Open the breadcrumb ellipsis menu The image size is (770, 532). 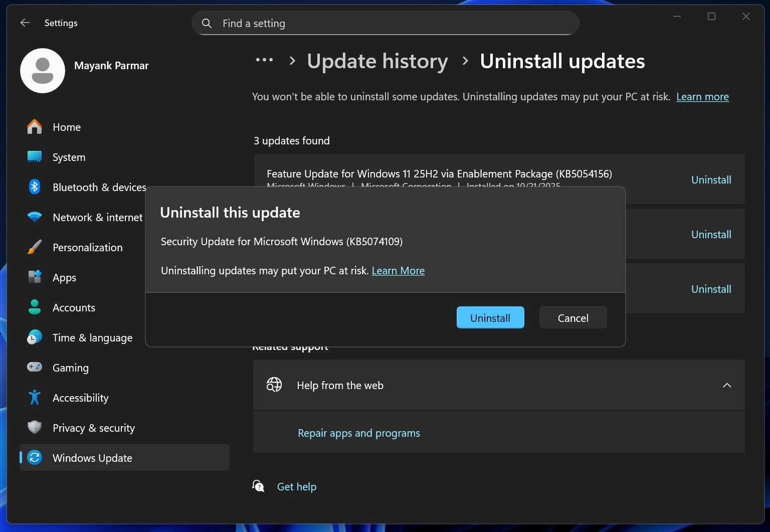[264, 60]
